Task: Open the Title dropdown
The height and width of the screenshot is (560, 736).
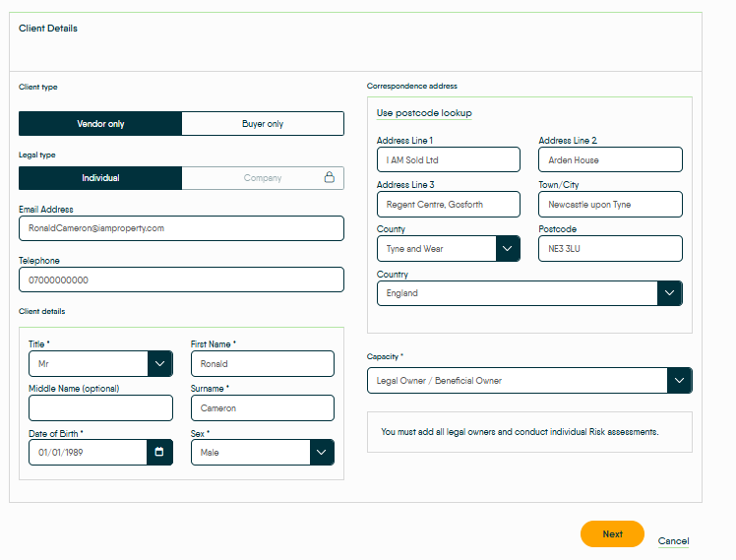Action: tap(159, 364)
